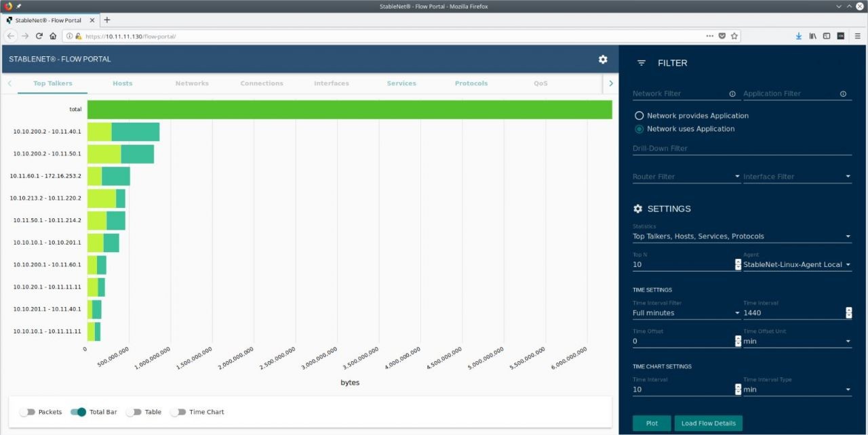This screenshot has width=868, height=435.
Task: Click the Application Filter info icon
Action: [843, 94]
